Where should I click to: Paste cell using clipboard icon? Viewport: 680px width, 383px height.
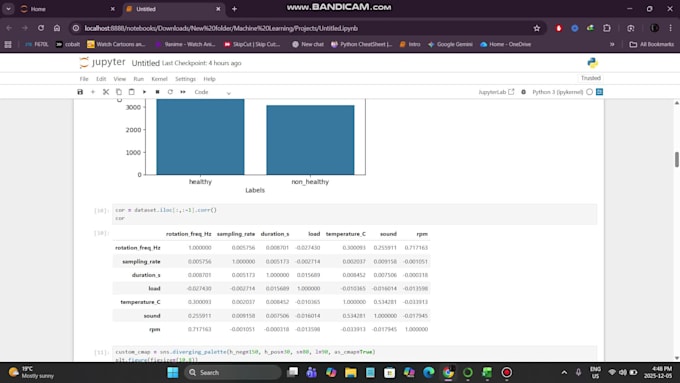coord(131,92)
